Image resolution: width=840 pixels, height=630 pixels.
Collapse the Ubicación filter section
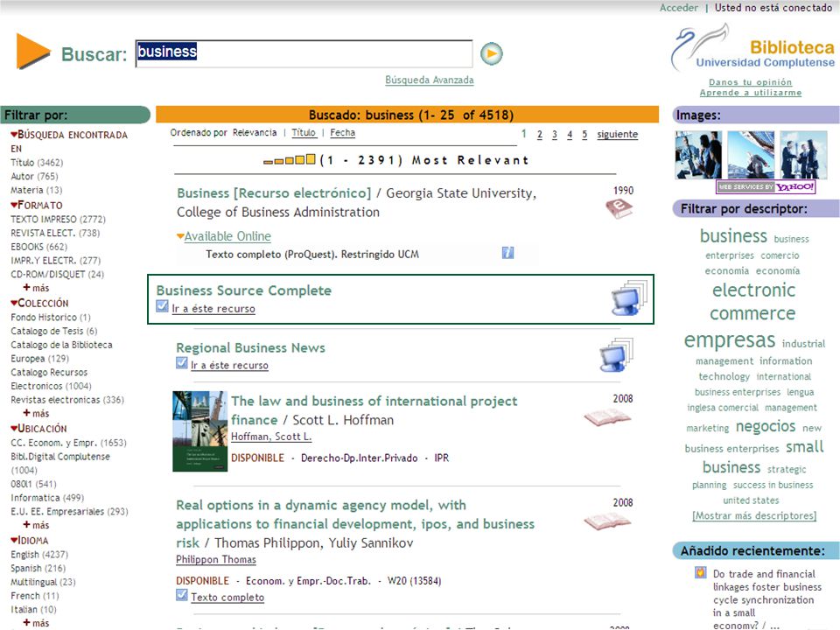click(x=14, y=429)
